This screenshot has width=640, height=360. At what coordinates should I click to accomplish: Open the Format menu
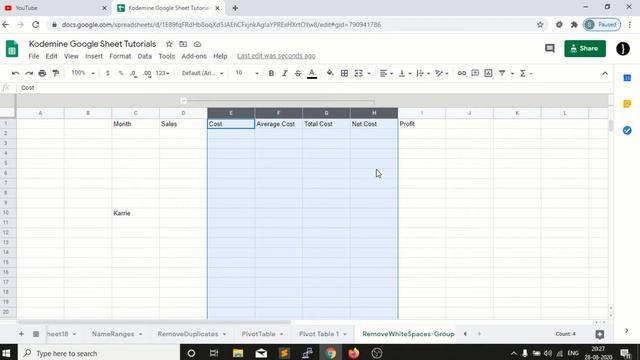click(120, 56)
